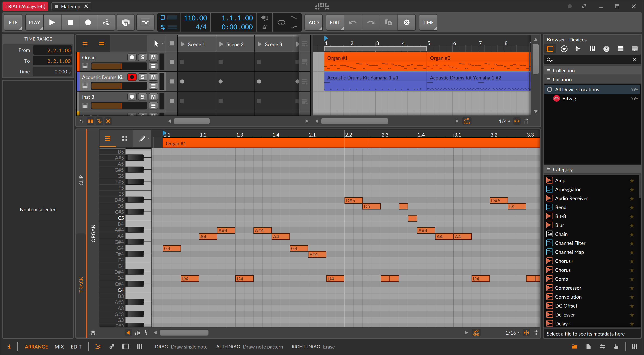644x355 pixels.
Task: Click the duplicate icon in toolbar
Action: pos(389,23)
